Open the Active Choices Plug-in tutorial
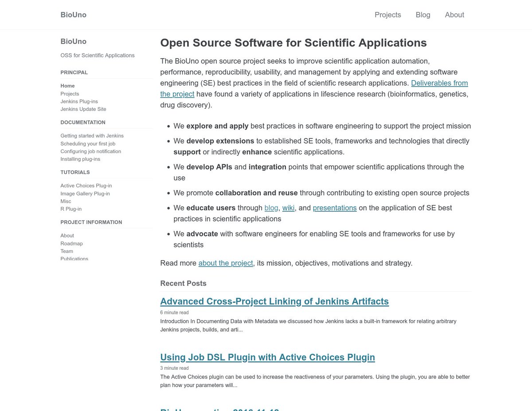 click(86, 186)
